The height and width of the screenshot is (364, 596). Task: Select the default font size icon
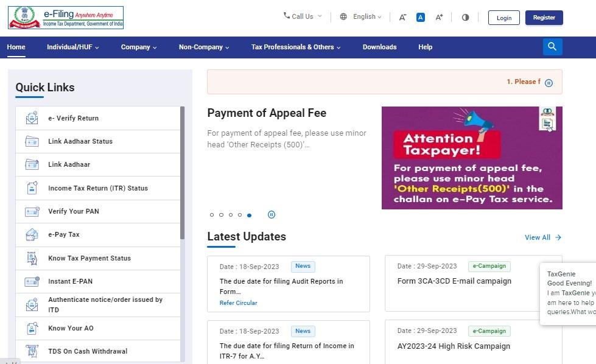pyautogui.click(x=421, y=17)
